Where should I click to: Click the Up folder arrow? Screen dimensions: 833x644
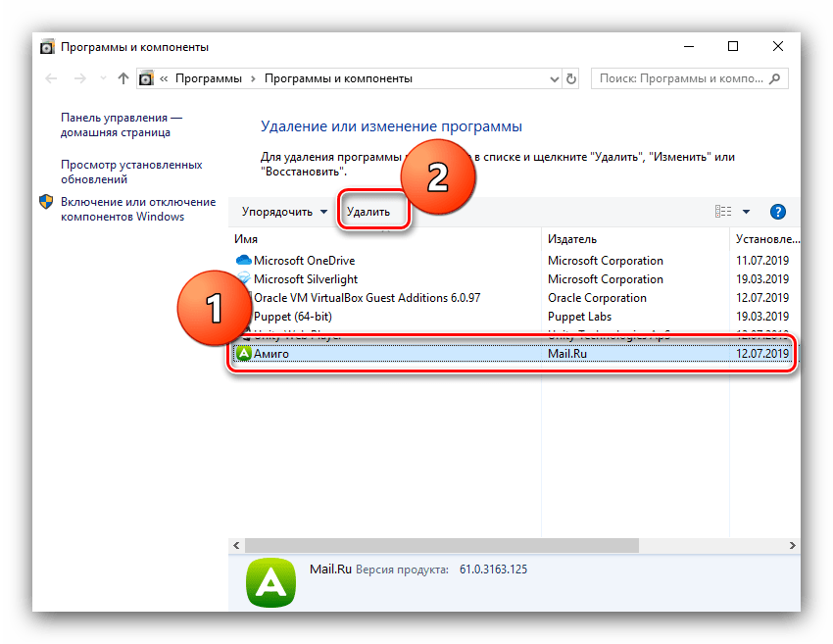point(122,78)
